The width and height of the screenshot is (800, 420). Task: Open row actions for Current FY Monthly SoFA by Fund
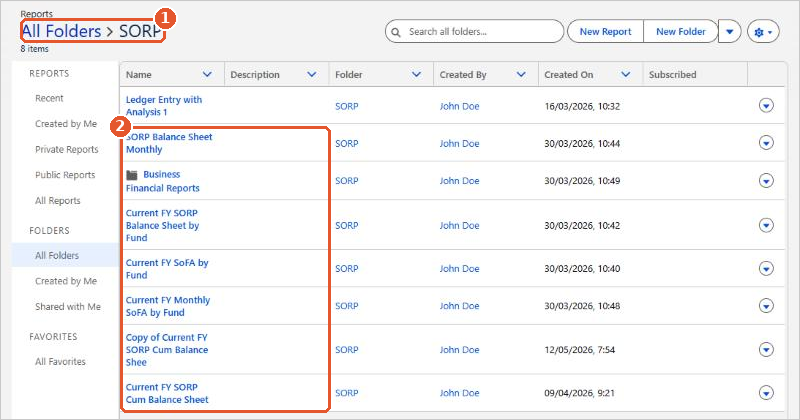pos(766,306)
